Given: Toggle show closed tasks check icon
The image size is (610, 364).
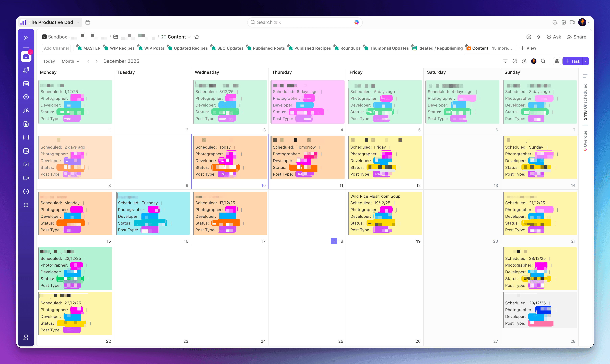Looking at the screenshot, I should click(515, 61).
